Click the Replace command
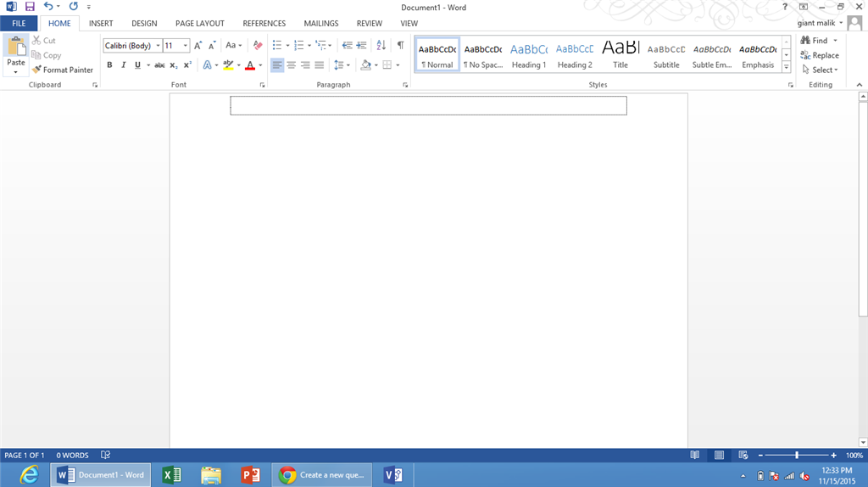868x487 pixels. 820,55
